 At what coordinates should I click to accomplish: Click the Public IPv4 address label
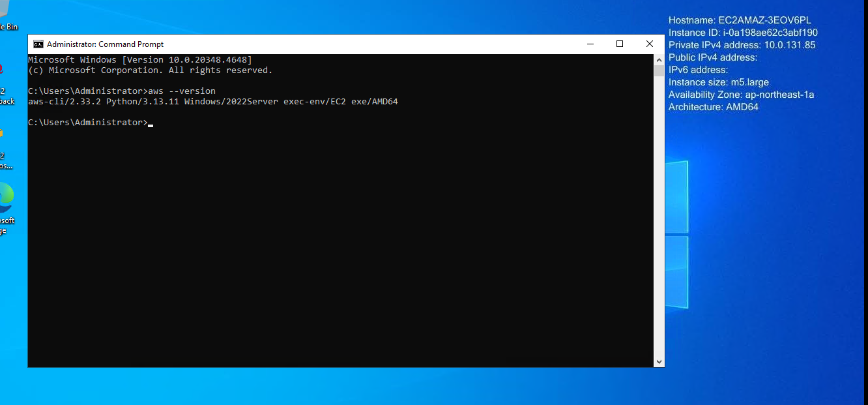[x=713, y=57]
